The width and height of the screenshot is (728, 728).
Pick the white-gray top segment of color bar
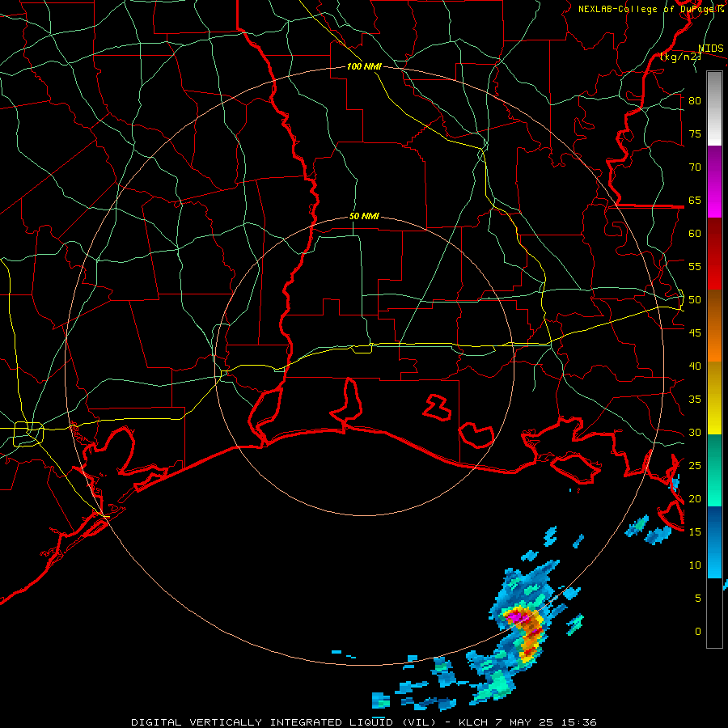pyautogui.click(x=714, y=108)
